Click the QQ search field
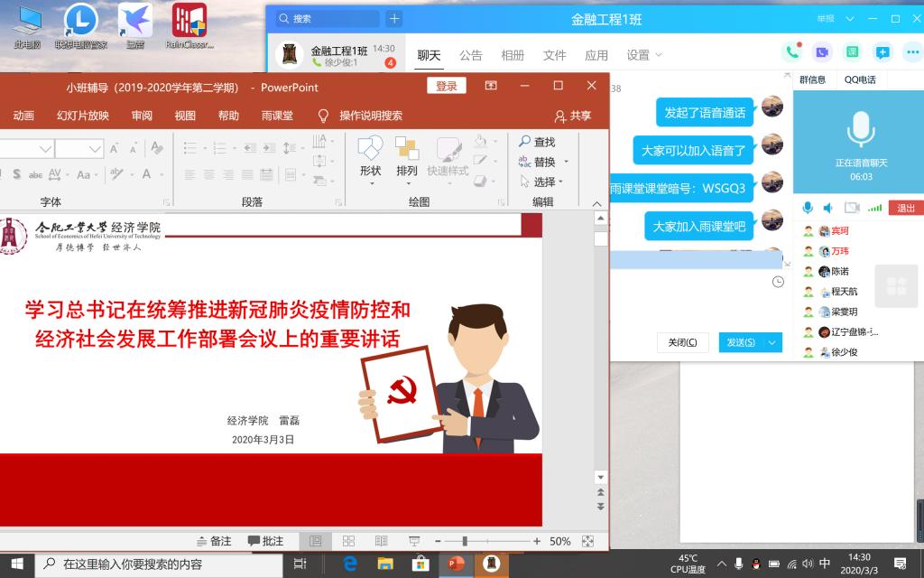924x578 pixels. [328, 19]
